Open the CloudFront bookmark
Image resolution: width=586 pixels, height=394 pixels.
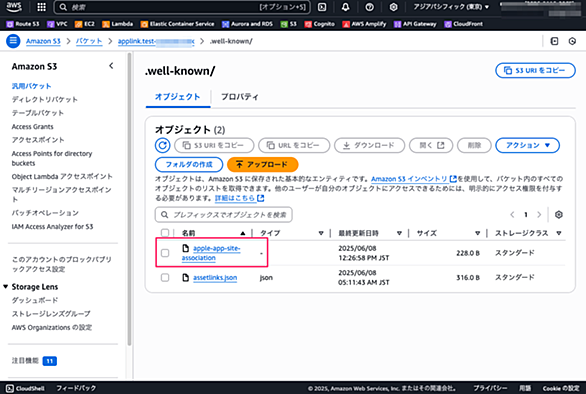coord(463,24)
